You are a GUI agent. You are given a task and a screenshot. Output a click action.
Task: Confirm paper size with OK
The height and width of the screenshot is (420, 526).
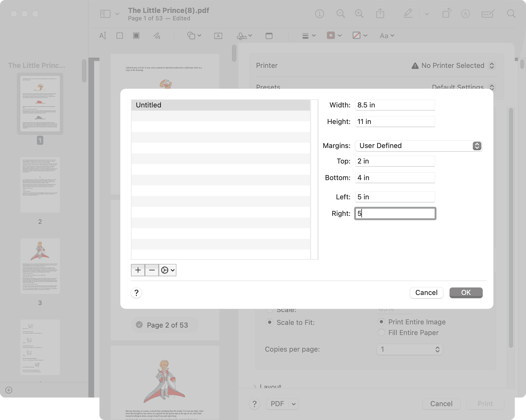click(466, 293)
